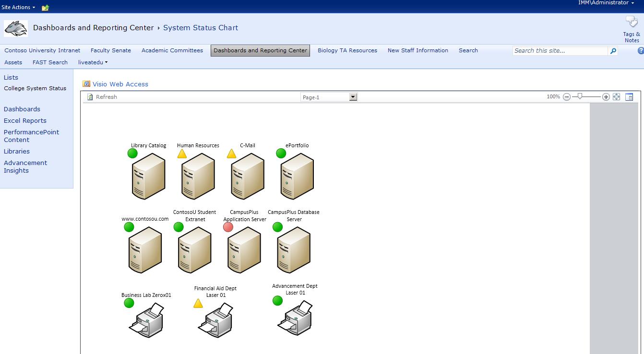Open Excel Reports in the sidebar
The height and width of the screenshot is (354, 644).
pyautogui.click(x=25, y=120)
